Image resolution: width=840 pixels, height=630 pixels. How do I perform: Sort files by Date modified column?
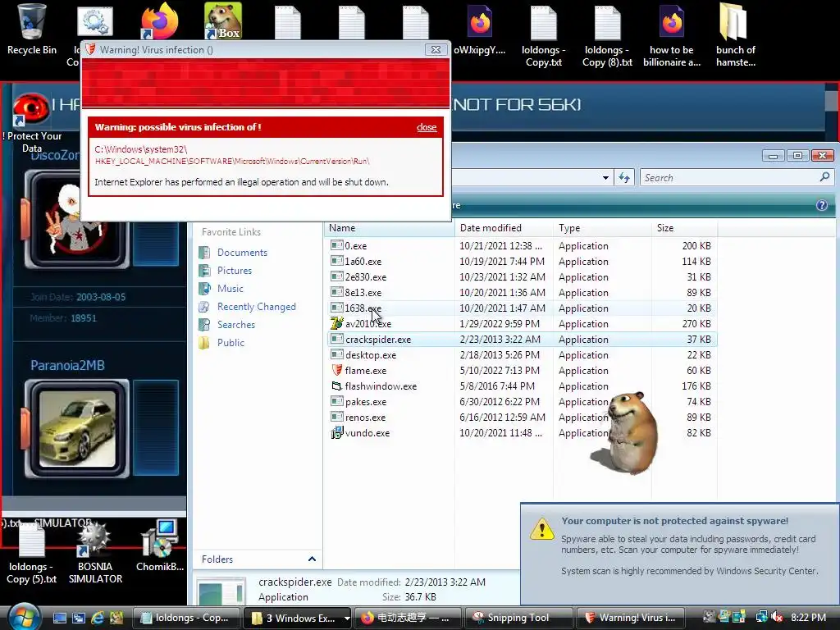coord(504,228)
